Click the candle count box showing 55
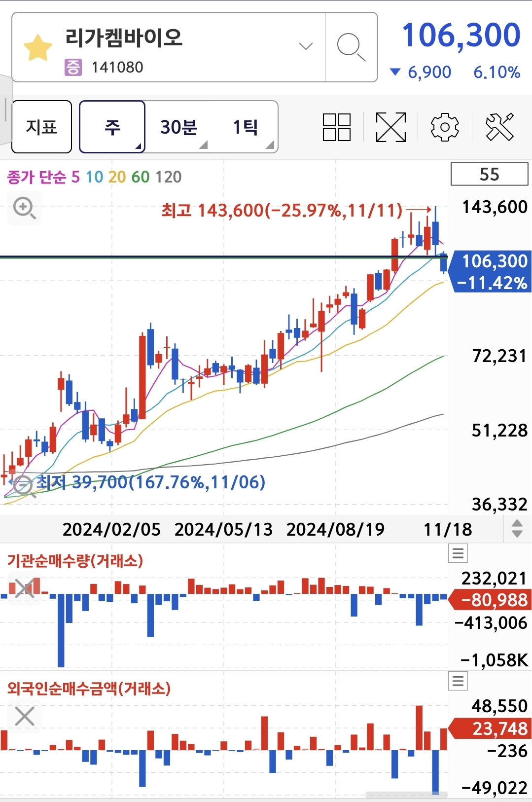532x802 pixels. click(490, 174)
